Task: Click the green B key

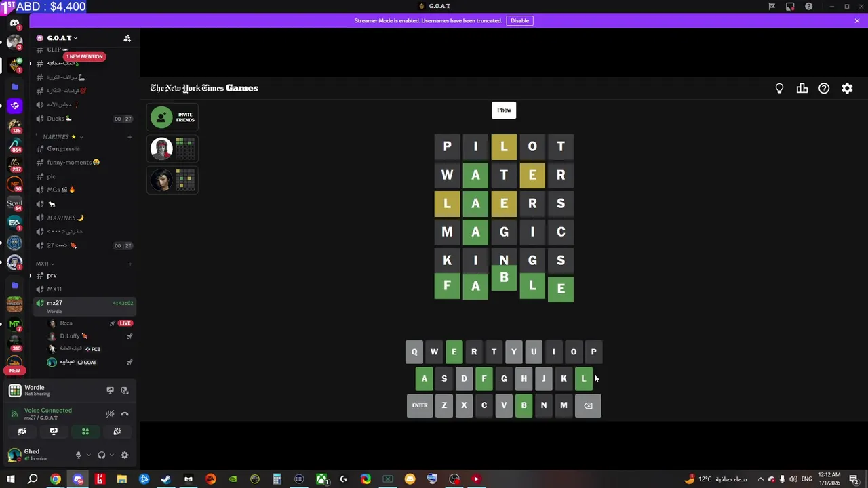Action: (x=524, y=405)
